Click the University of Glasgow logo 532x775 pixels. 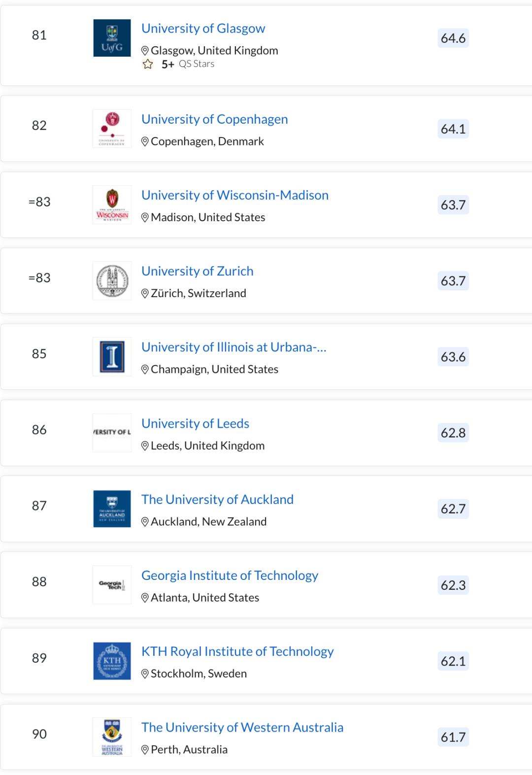click(112, 38)
